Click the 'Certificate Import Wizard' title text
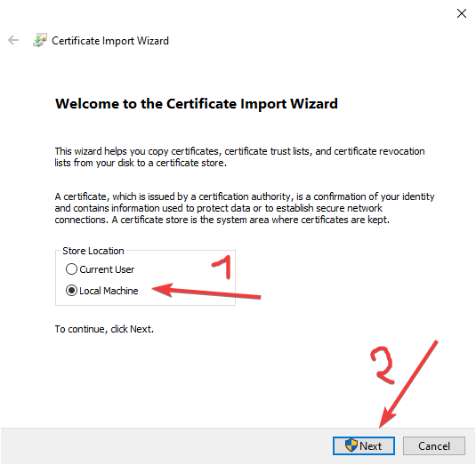The image size is (476, 465). [110, 41]
